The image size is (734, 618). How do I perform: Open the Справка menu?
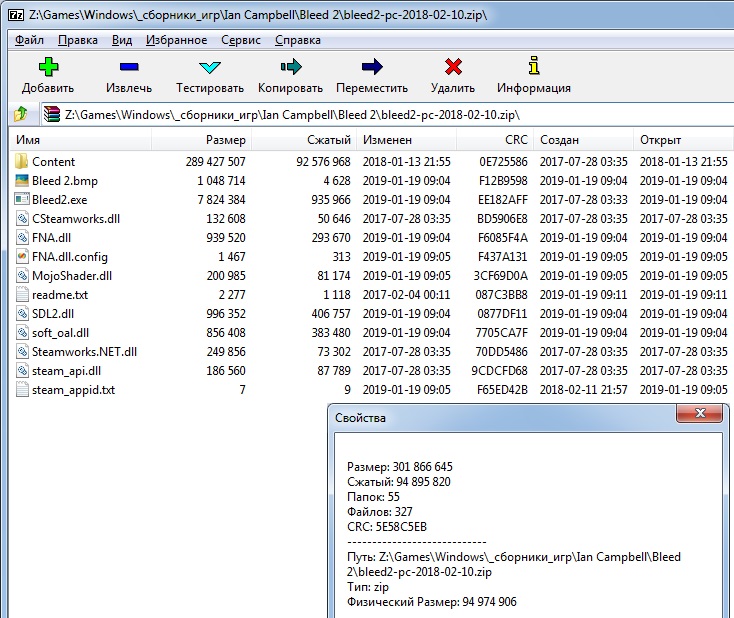click(298, 40)
